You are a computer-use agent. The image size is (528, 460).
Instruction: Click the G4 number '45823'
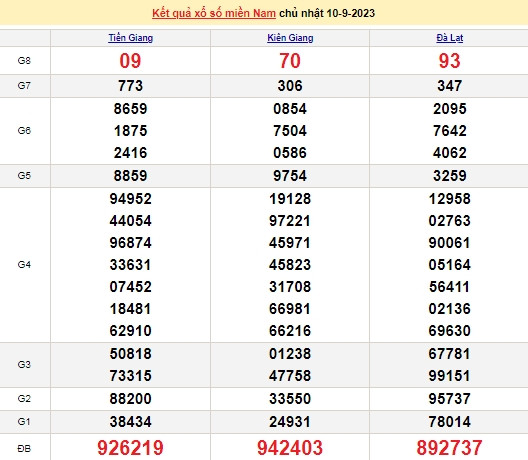[x=290, y=265]
